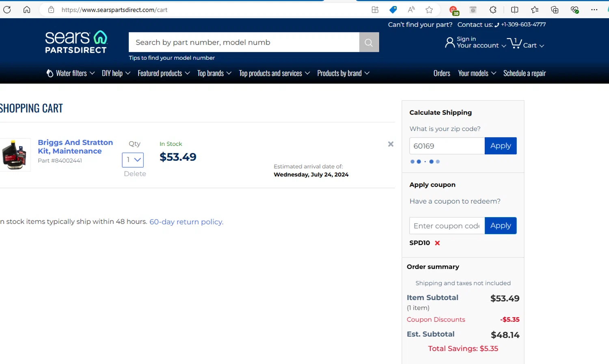Open the Orders page
This screenshot has height=364, width=609.
pyautogui.click(x=442, y=73)
